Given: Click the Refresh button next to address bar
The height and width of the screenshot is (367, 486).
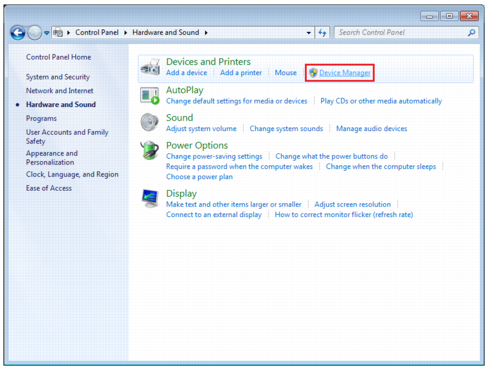Looking at the screenshot, I should click(322, 33).
